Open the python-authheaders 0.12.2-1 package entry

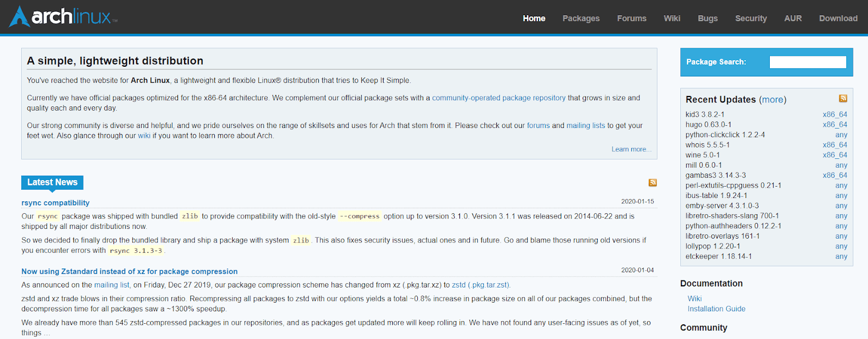733,226
